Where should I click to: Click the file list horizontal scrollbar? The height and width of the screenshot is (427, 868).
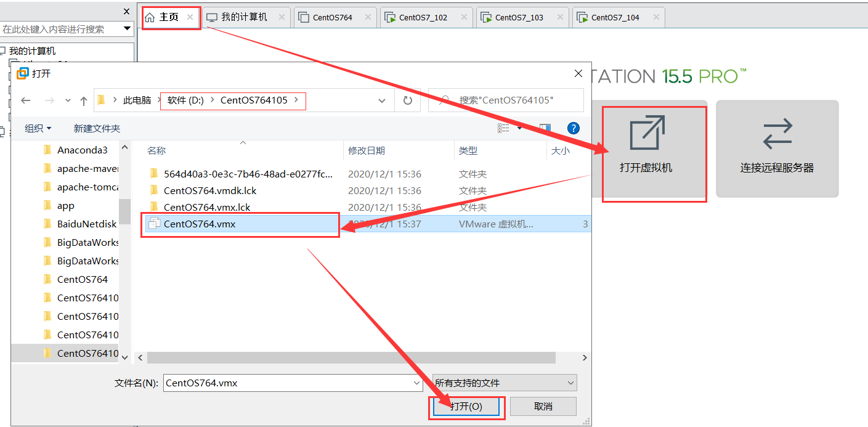pyautogui.click(x=351, y=357)
